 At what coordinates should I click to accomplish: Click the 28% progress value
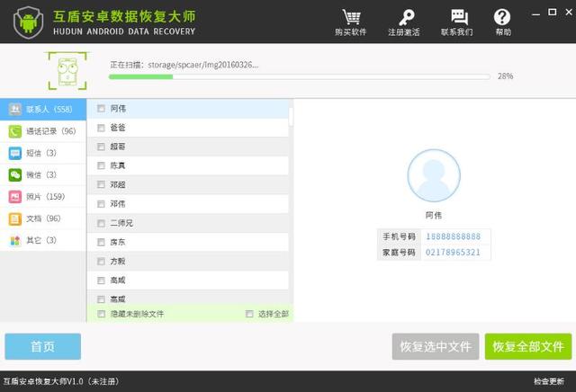(x=506, y=76)
